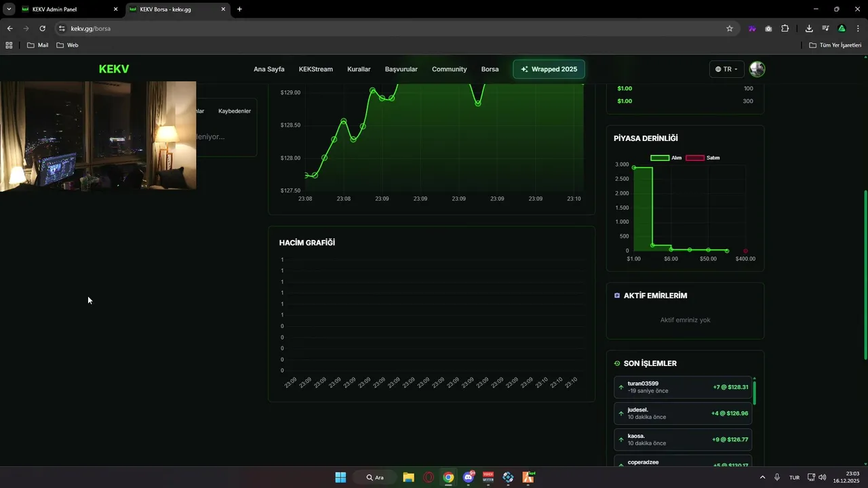This screenshot has width=868, height=488.
Task: Open the Windows Start menu
Action: (x=340, y=477)
